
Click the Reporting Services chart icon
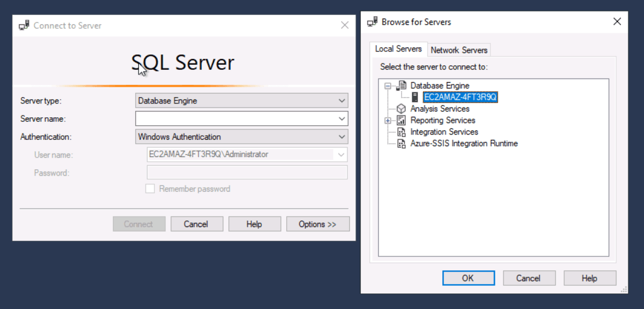[401, 121]
